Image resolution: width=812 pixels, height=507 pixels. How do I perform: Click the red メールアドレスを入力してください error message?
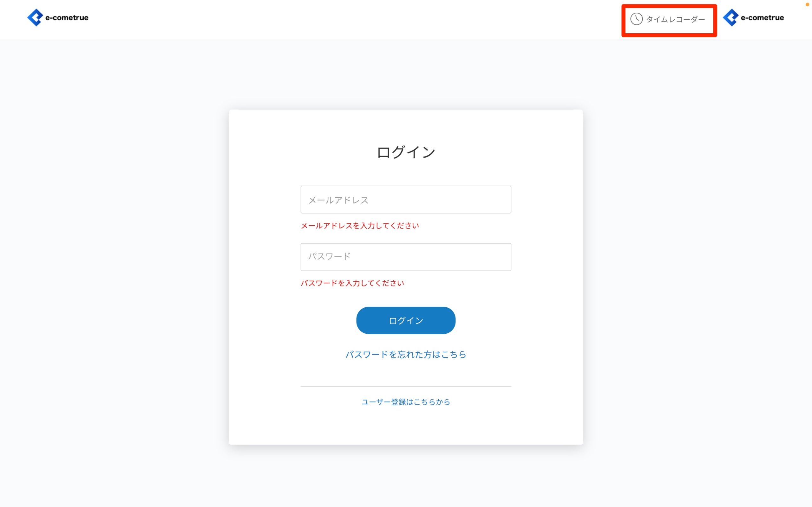click(360, 226)
